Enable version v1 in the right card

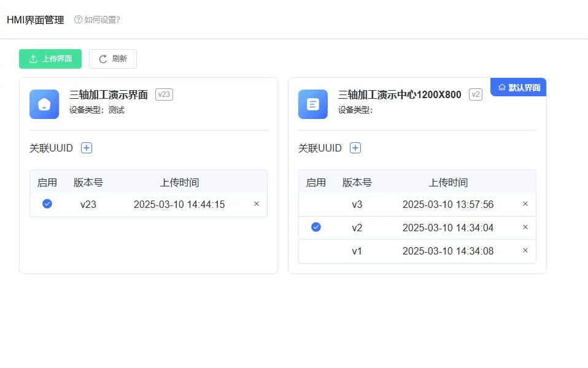click(x=316, y=251)
